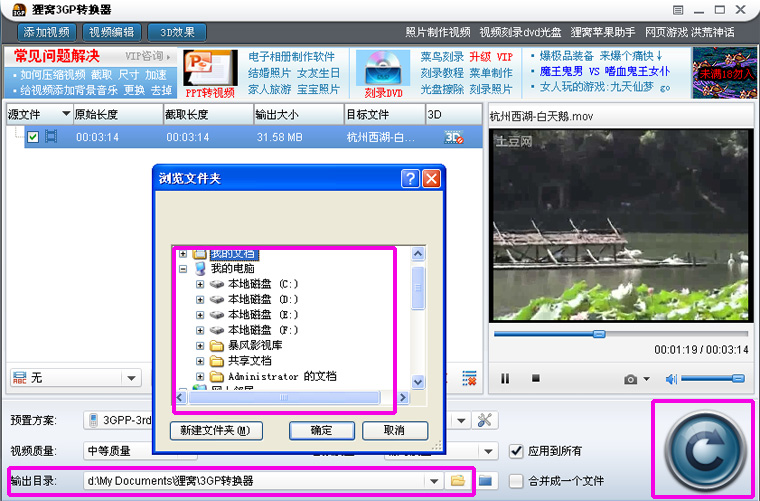Click the clear list icon
This screenshot has width=760, height=501.
[x=469, y=378]
